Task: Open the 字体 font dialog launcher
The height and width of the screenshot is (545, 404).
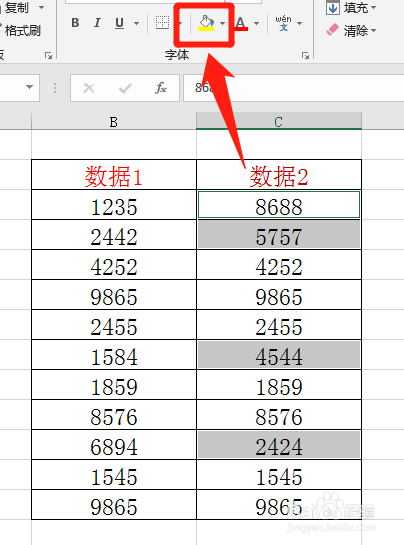Action: coord(305,55)
